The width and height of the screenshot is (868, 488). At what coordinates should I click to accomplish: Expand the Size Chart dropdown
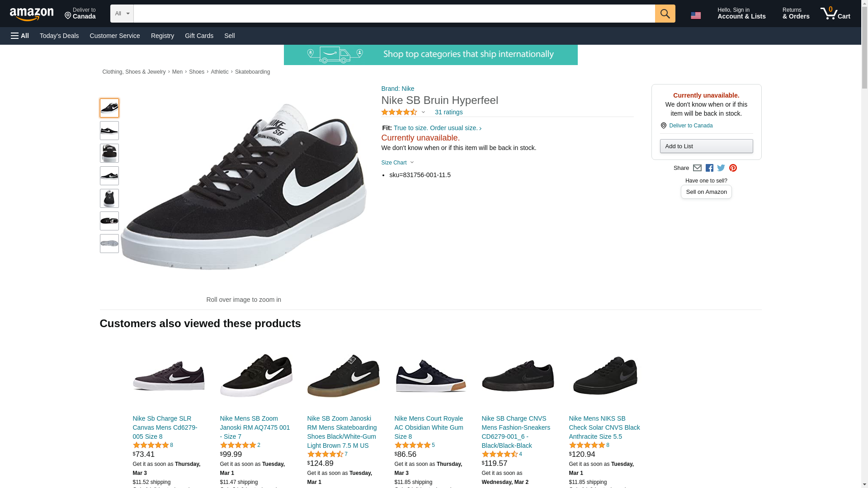[397, 163]
